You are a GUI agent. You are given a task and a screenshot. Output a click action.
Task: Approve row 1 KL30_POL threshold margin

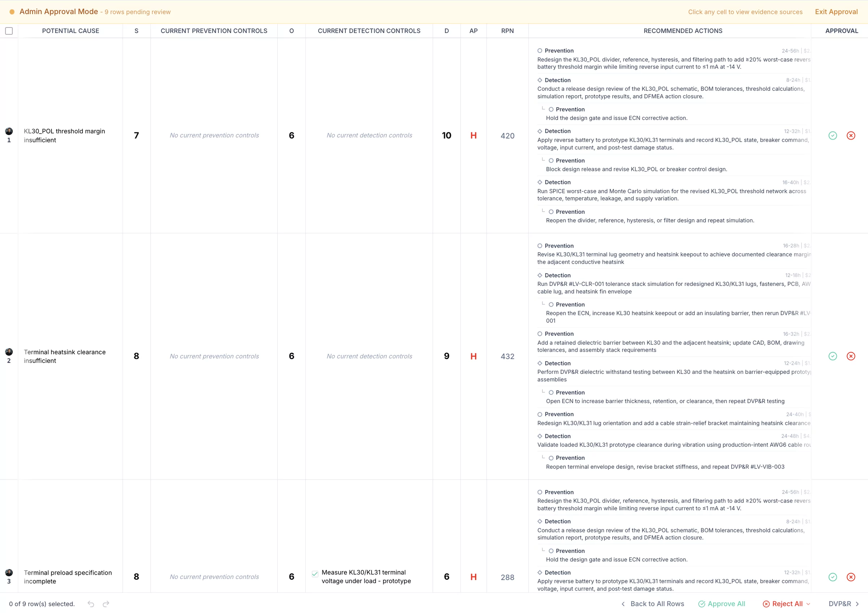pos(833,135)
